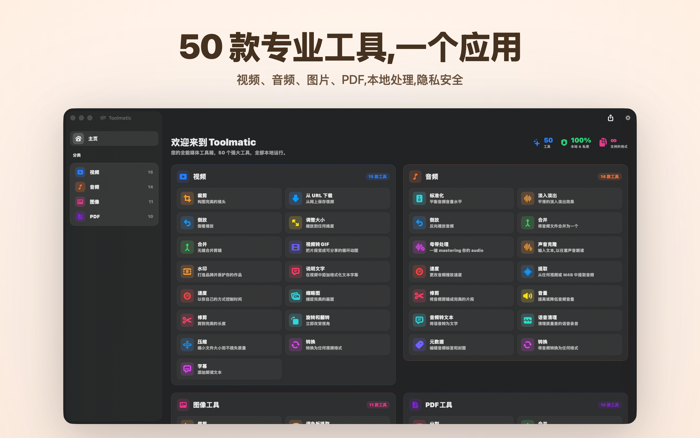Open the Audio to Text tool
700x438 pixels.
click(x=461, y=320)
